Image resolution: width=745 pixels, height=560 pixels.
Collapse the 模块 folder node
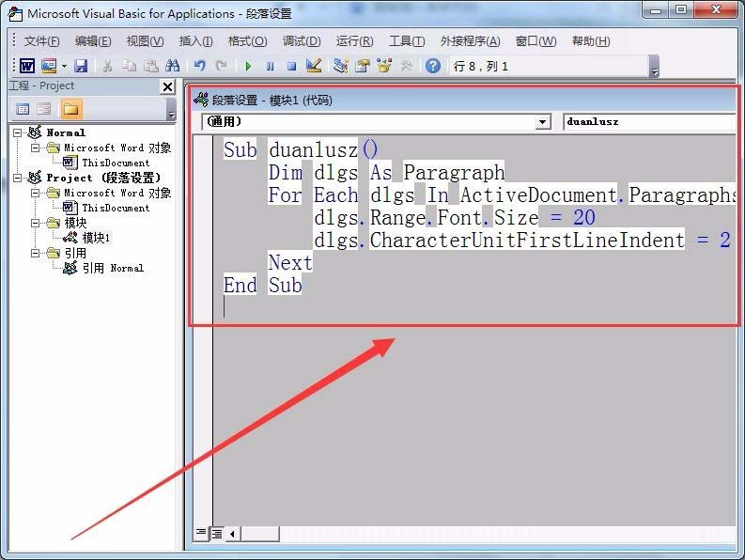coord(35,223)
